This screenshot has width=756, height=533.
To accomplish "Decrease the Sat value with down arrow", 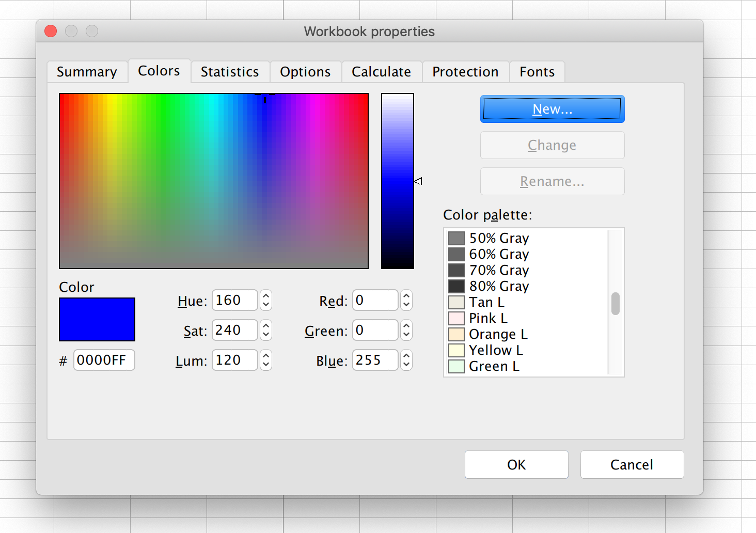I will [266, 335].
